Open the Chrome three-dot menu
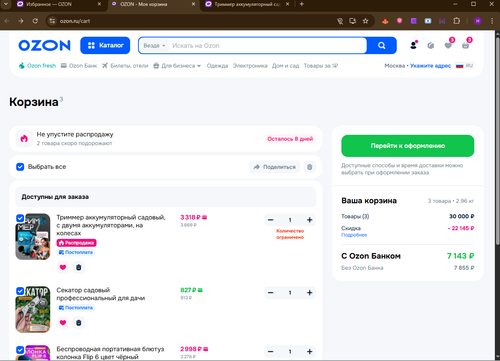 (x=492, y=21)
